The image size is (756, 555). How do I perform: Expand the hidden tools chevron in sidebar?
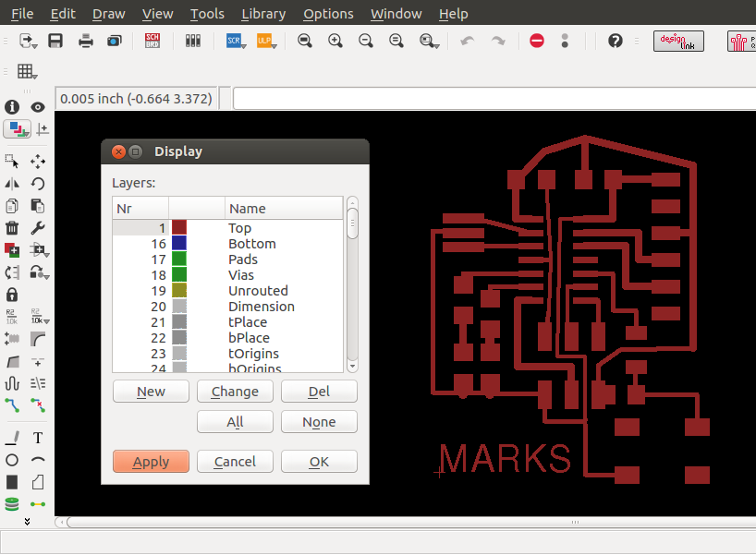[x=27, y=522]
